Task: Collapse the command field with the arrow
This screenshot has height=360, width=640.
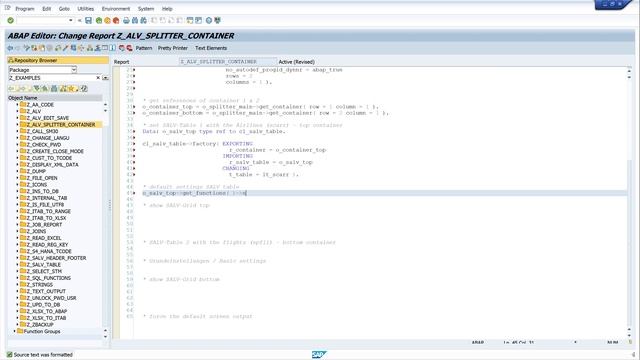Action: (80, 20)
